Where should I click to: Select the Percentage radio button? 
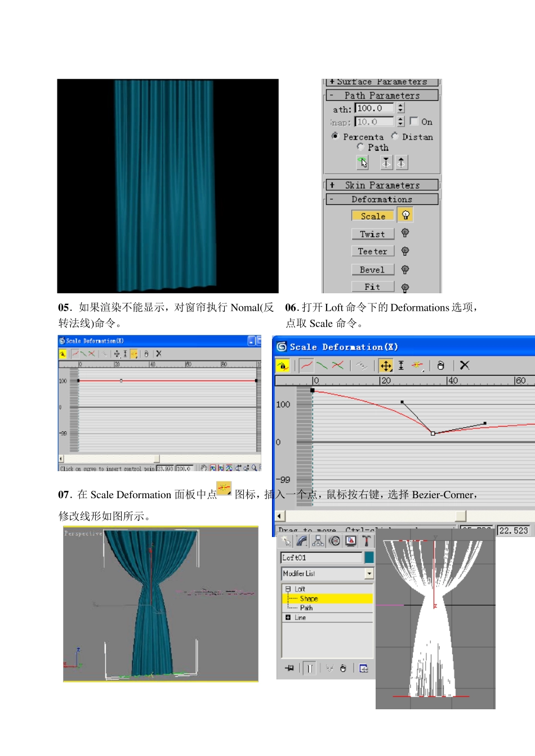click(x=335, y=136)
